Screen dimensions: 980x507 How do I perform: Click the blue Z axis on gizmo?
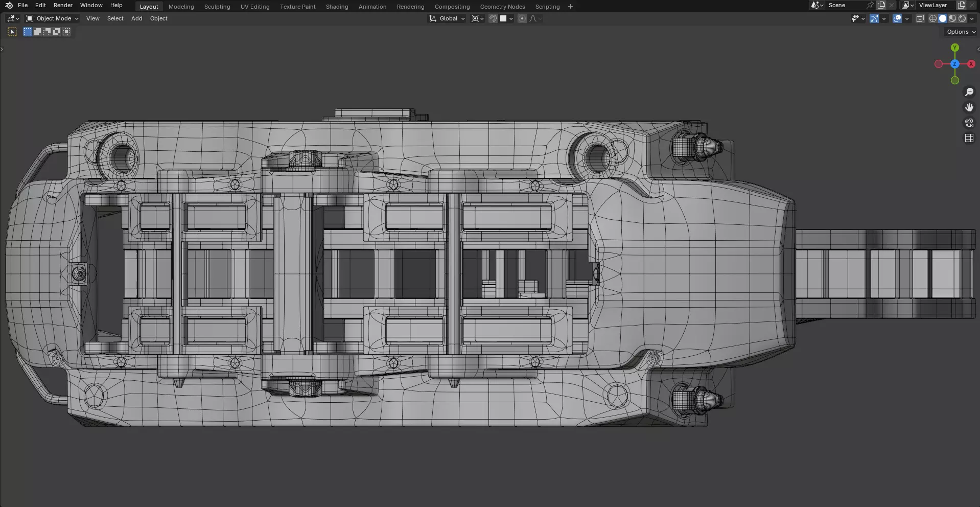pos(955,64)
